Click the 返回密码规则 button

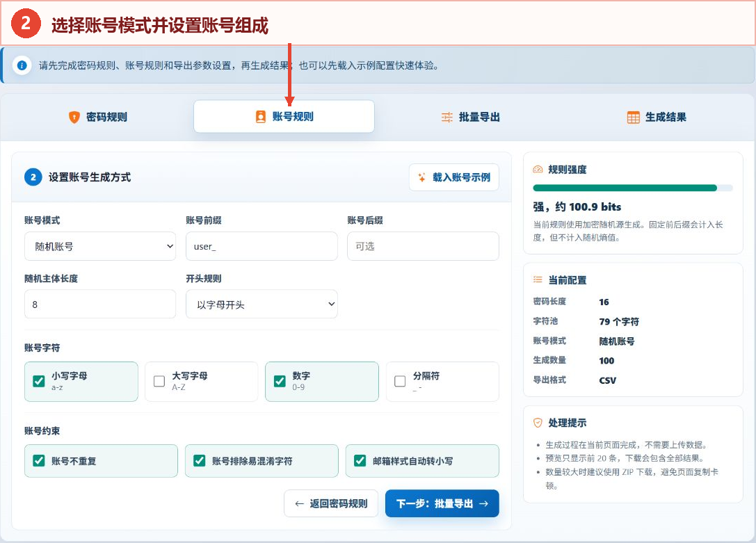331,503
